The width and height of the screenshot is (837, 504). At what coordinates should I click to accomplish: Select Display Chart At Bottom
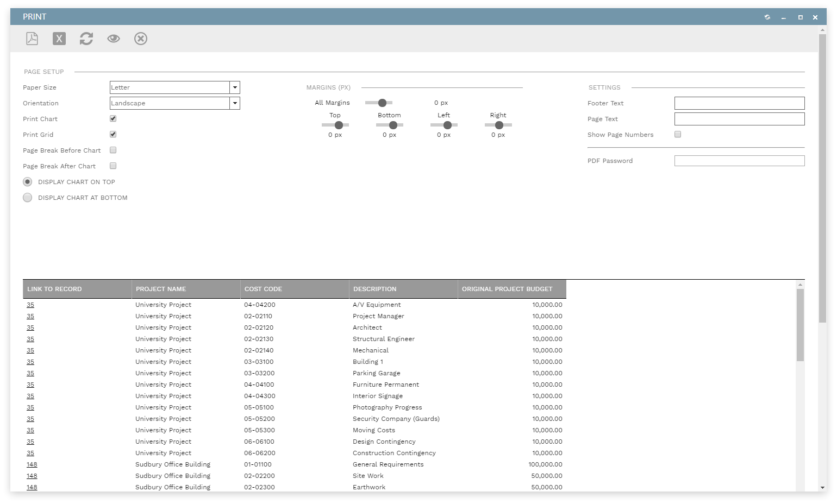click(27, 197)
